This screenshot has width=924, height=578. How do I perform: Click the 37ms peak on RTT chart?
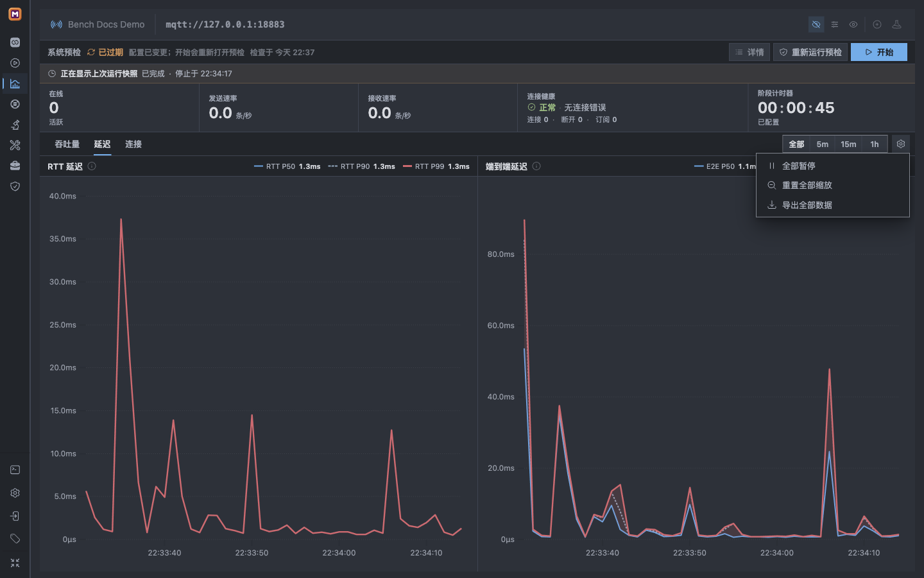click(121, 220)
